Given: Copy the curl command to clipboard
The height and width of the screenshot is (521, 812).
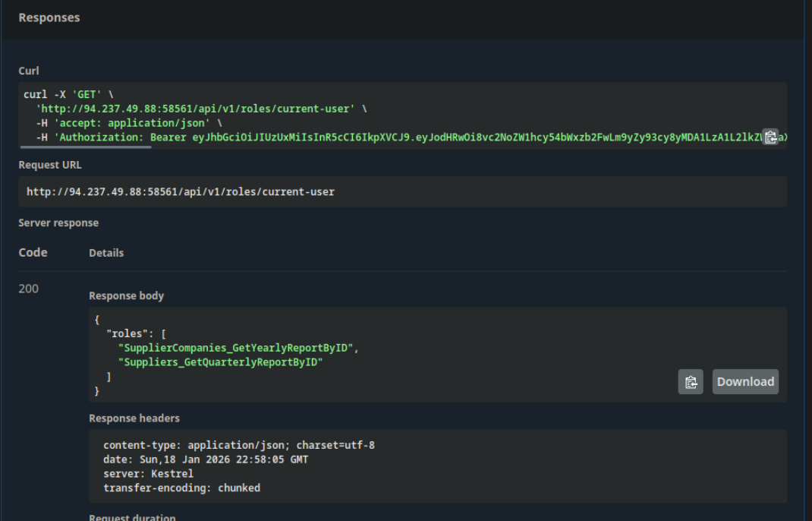Looking at the screenshot, I should pyautogui.click(x=770, y=137).
